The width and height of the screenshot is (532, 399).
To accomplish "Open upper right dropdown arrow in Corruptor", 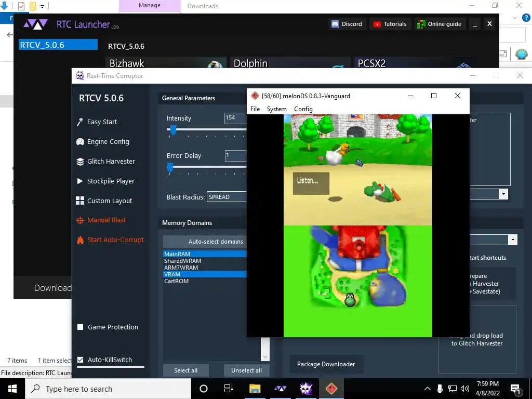I will click(x=503, y=194).
